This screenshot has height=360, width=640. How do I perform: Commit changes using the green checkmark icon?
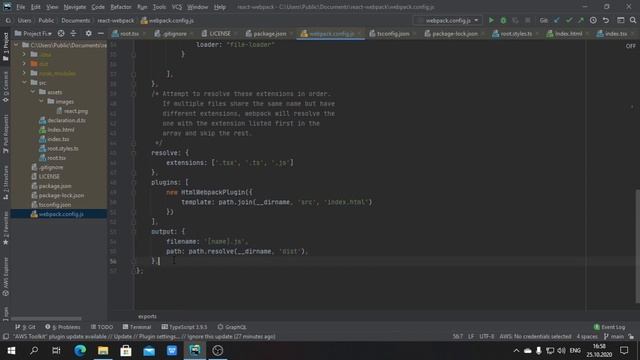tap(569, 20)
